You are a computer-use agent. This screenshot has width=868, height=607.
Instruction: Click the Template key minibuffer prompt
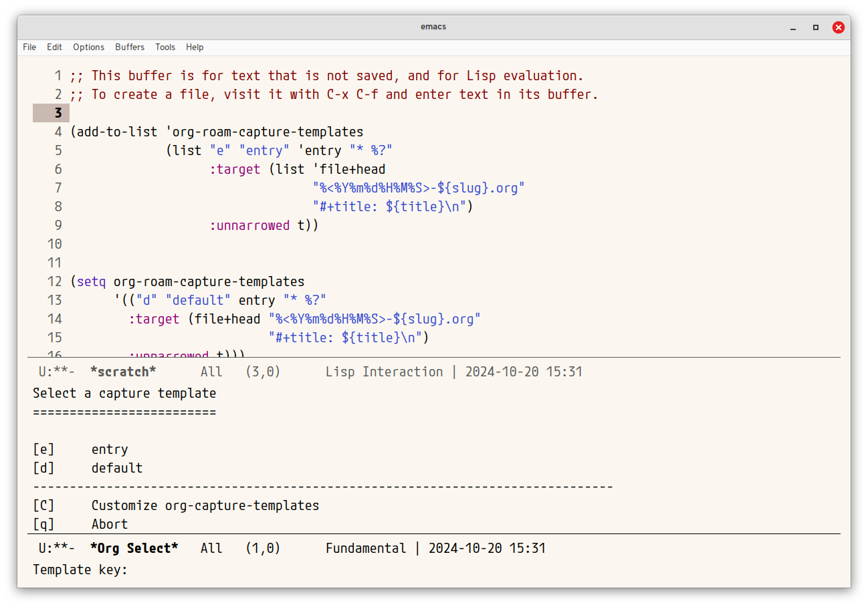pos(80,570)
